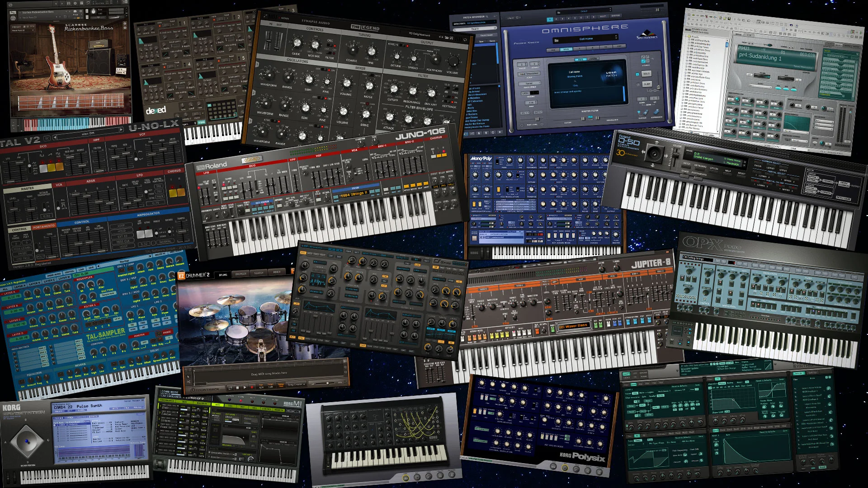Switch to the MIXER tab in EZdrummer 2

[x=276, y=272]
